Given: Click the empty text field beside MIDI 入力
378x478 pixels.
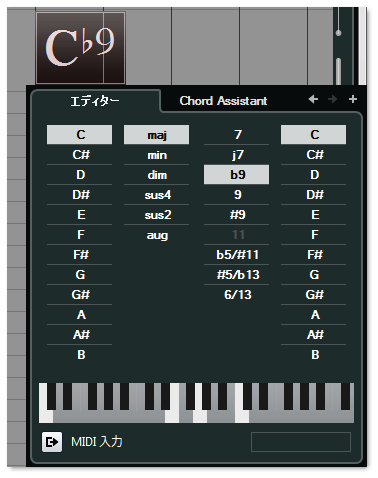Looking at the screenshot, I should 301,442.
